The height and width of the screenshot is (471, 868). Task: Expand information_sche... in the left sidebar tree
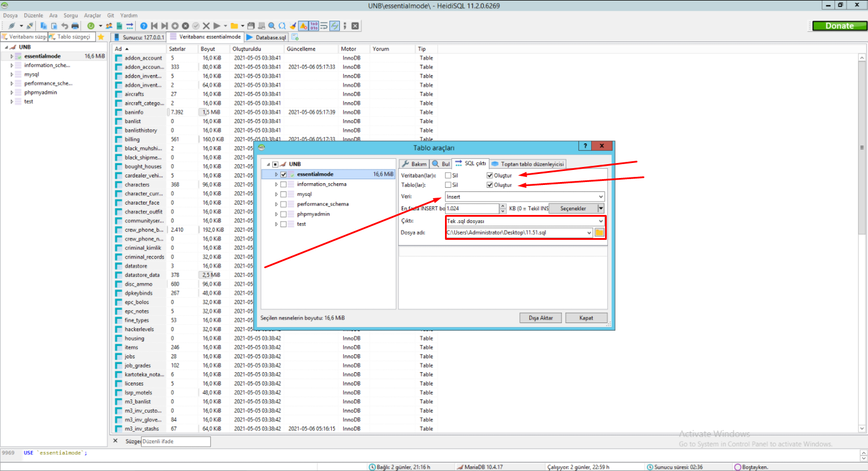pyautogui.click(x=12, y=65)
